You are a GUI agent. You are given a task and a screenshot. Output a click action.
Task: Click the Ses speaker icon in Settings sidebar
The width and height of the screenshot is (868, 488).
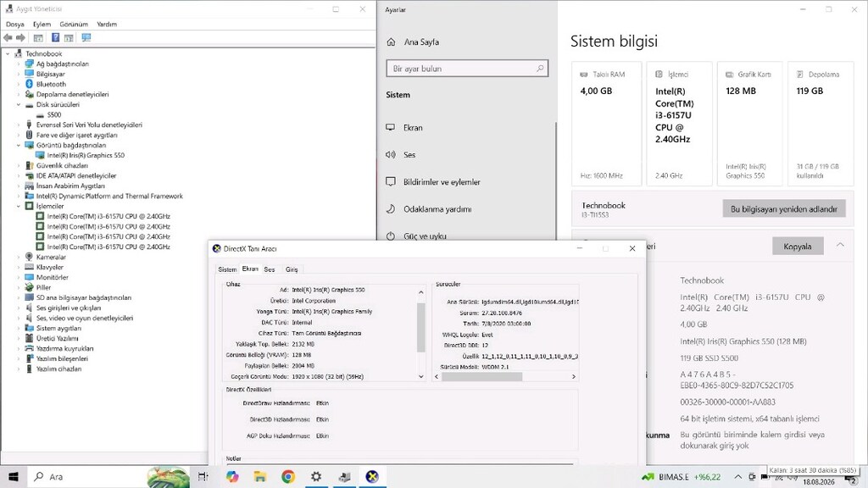tap(391, 155)
